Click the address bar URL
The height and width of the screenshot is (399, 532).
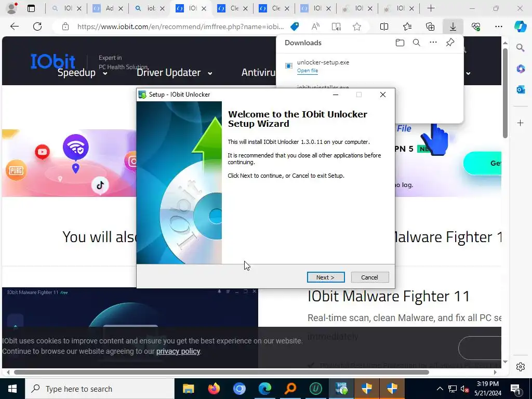[180, 26]
